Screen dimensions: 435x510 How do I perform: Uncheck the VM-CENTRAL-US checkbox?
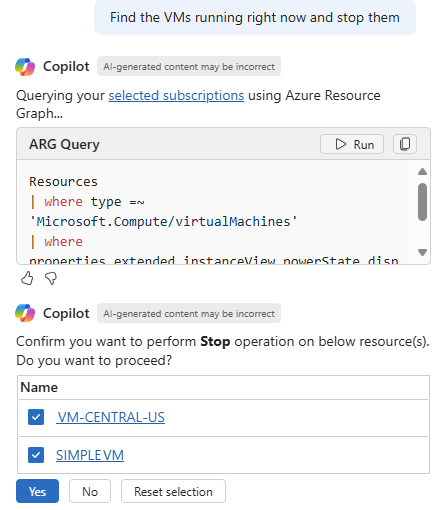point(36,417)
